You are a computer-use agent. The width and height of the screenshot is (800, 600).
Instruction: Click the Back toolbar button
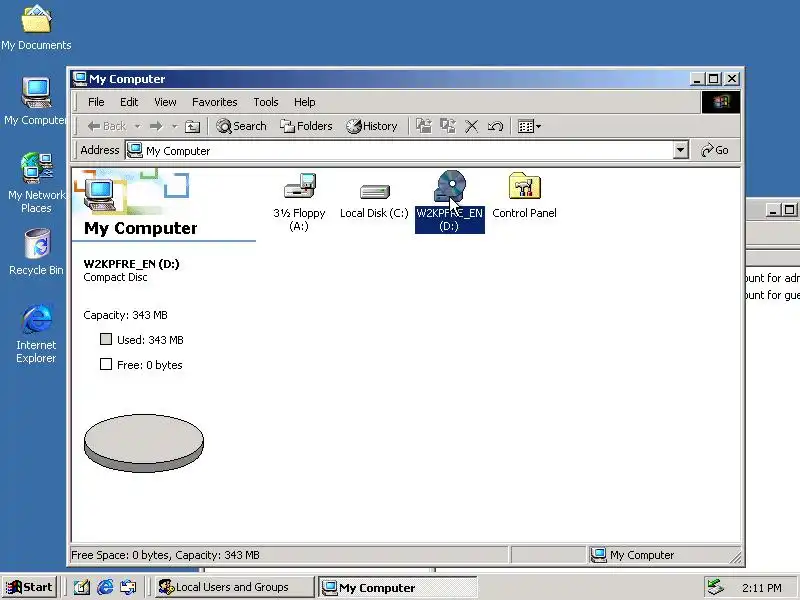[x=107, y=126]
